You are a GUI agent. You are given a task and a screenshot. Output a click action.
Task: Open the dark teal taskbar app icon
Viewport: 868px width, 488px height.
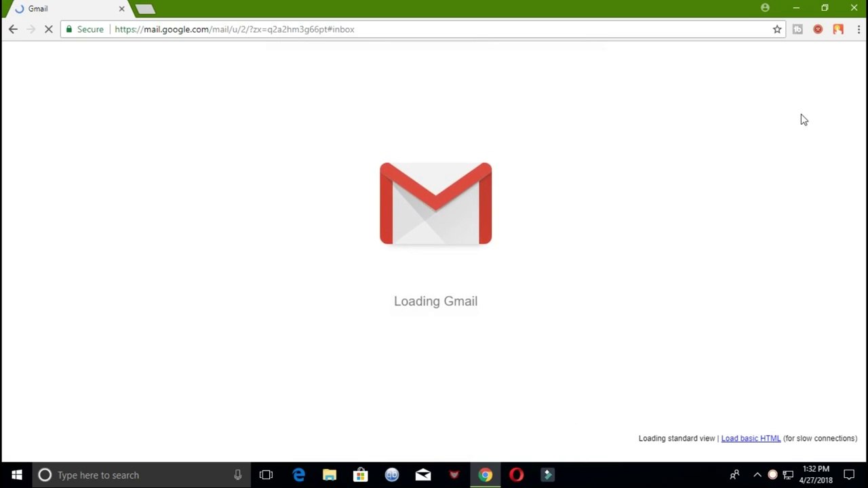(548, 475)
